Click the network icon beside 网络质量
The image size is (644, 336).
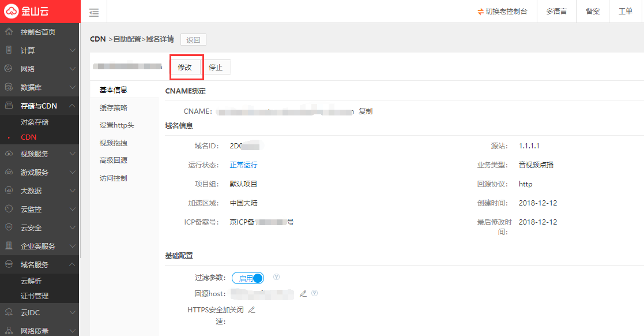[x=9, y=331]
